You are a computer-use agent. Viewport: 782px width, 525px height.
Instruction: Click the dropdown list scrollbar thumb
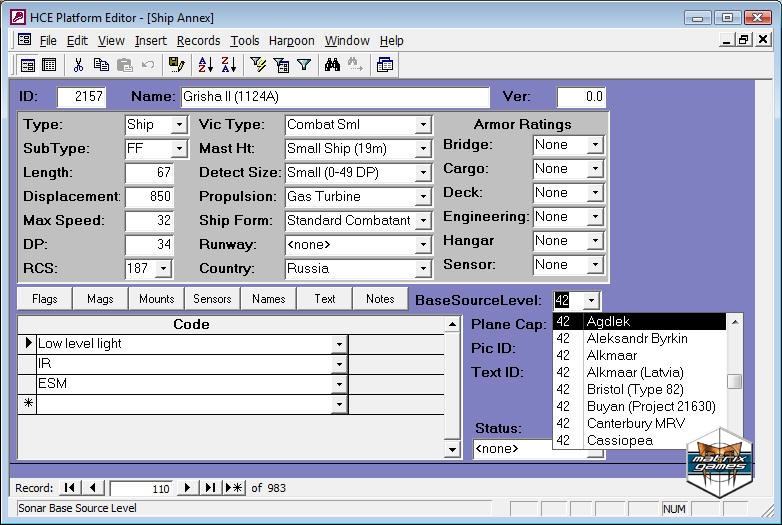coord(734,381)
